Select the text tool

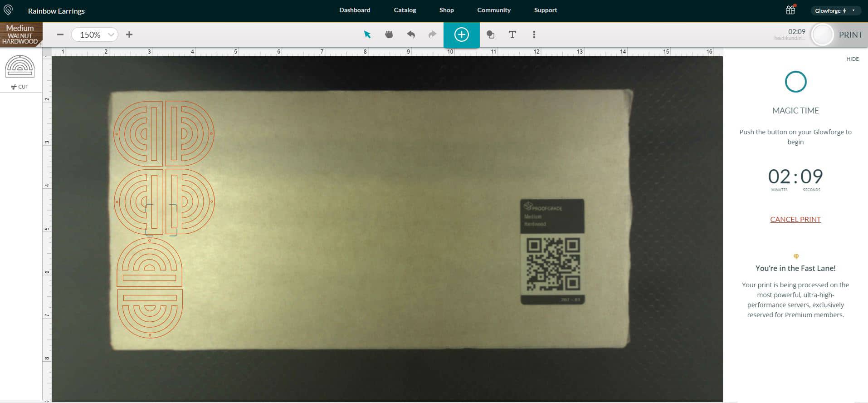(512, 34)
